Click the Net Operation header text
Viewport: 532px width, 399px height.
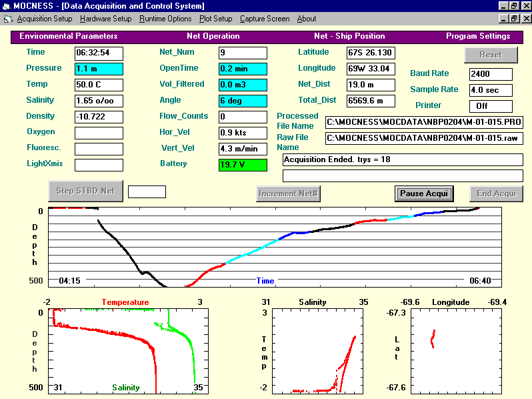pyautogui.click(x=213, y=36)
